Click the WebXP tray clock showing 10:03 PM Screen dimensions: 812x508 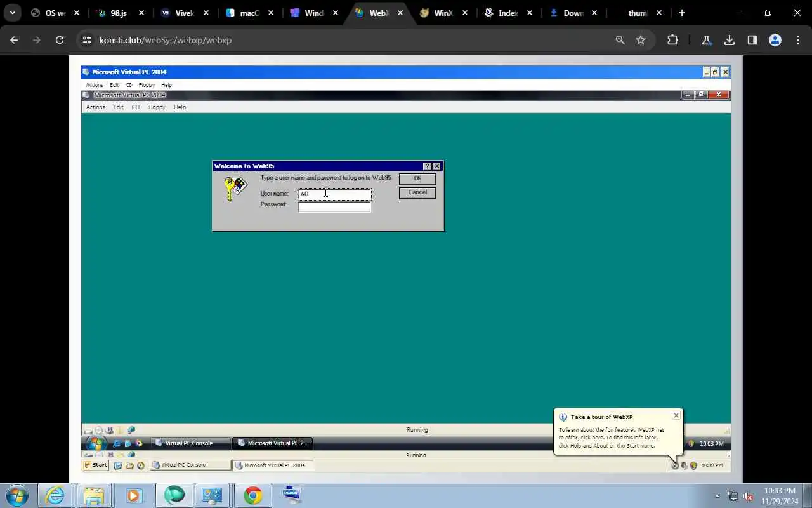click(x=712, y=465)
